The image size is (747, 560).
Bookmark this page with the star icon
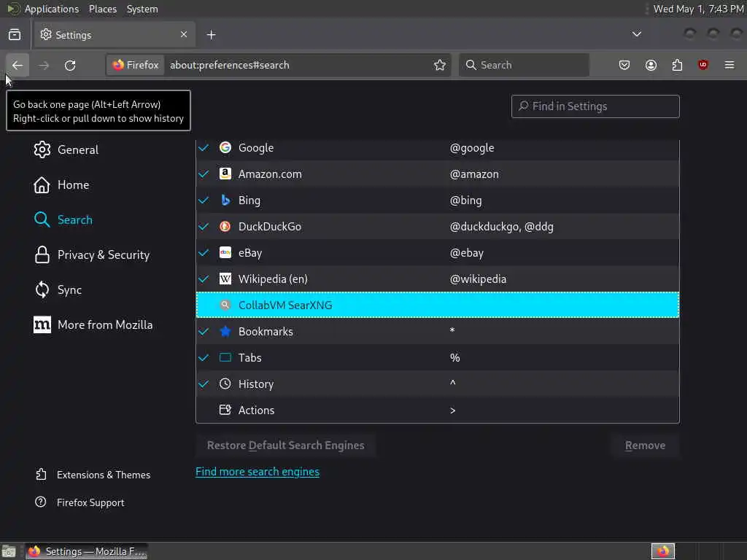click(440, 65)
